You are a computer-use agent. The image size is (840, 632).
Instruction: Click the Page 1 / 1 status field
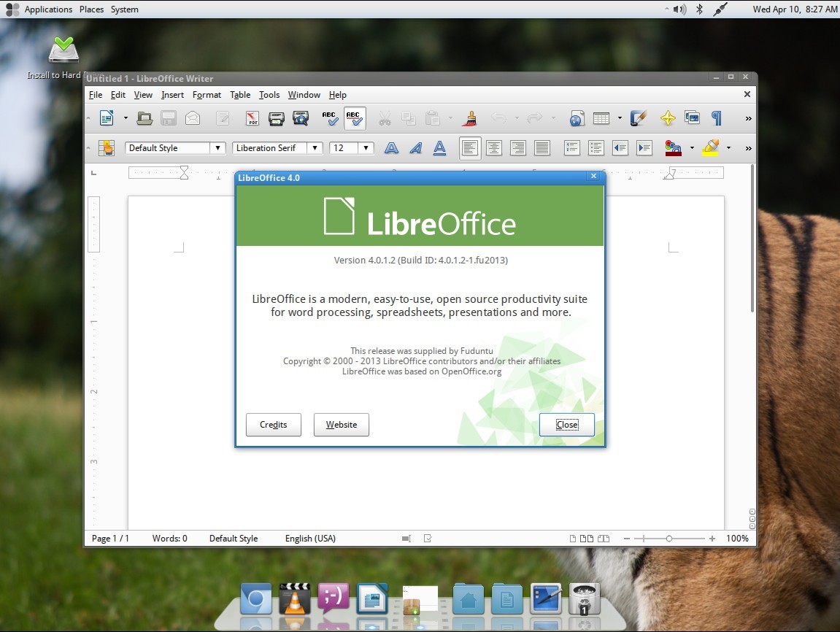coord(110,539)
